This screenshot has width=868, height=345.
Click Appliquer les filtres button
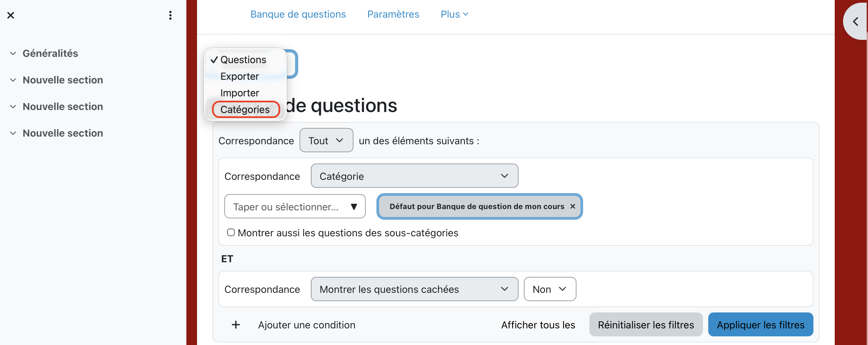click(760, 325)
